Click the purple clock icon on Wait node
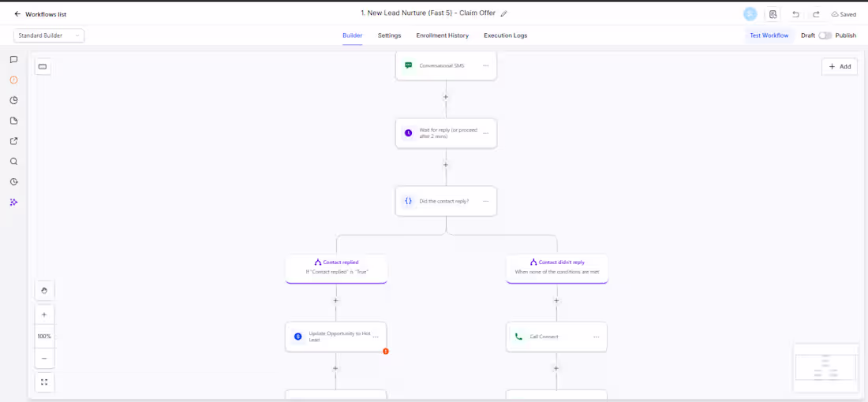This screenshot has height=402, width=868. 409,133
